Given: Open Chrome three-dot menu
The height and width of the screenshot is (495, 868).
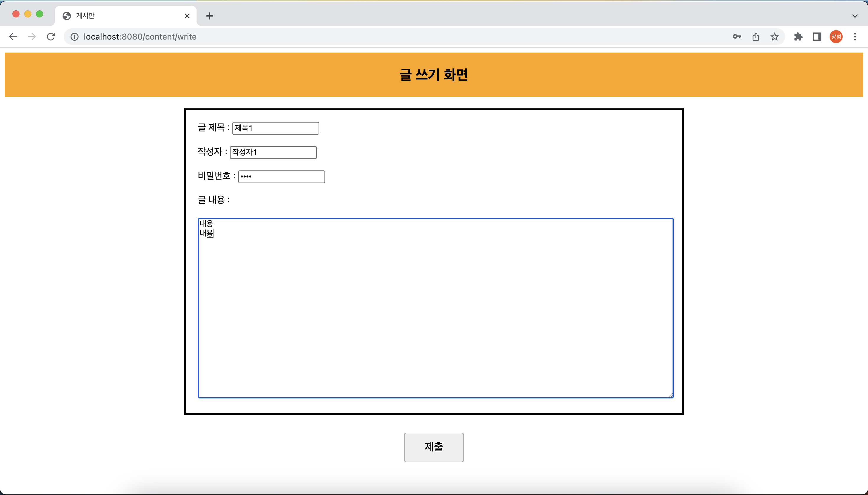Looking at the screenshot, I should pyautogui.click(x=855, y=37).
